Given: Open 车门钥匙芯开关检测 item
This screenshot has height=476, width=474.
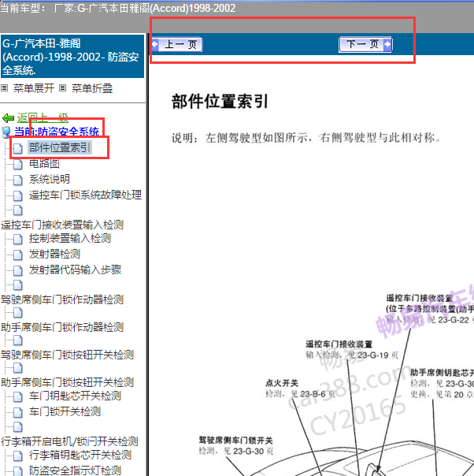Looking at the screenshot, I should (x=76, y=396).
